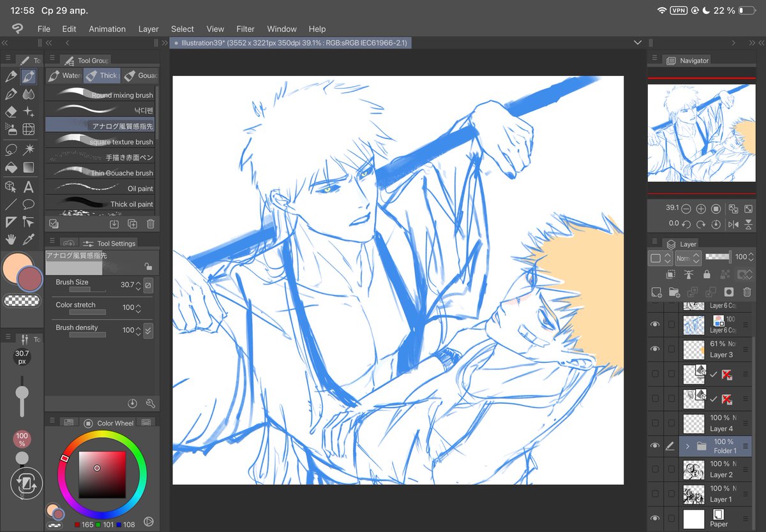Select the Decoration sparkle tool

(29, 112)
